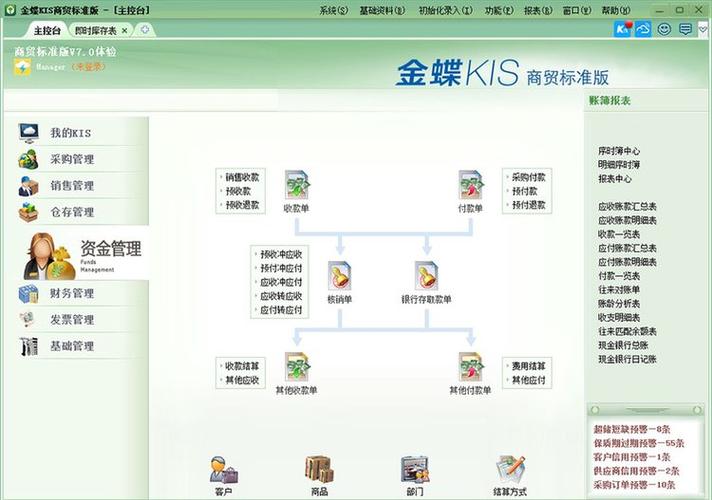This screenshot has height=500, width=712.
Task: Open 采购付款 link
Action: [x=529, y=177]
